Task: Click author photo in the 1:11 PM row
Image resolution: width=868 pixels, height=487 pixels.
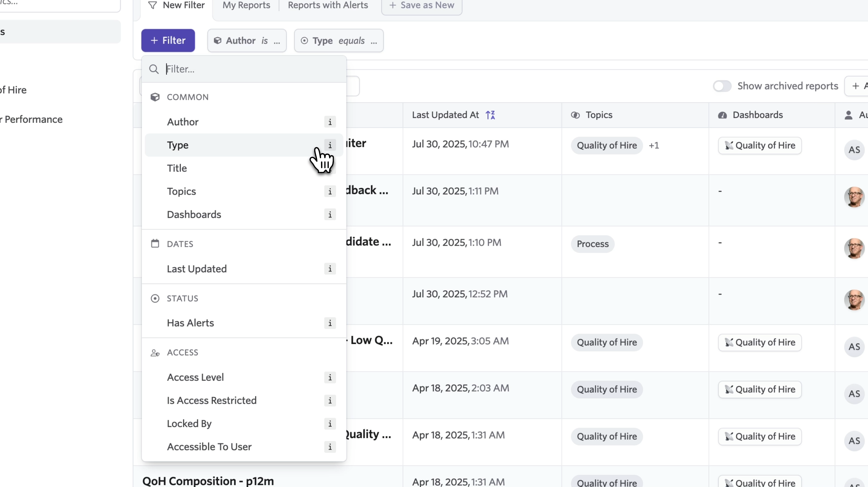Action: (854, 197)
